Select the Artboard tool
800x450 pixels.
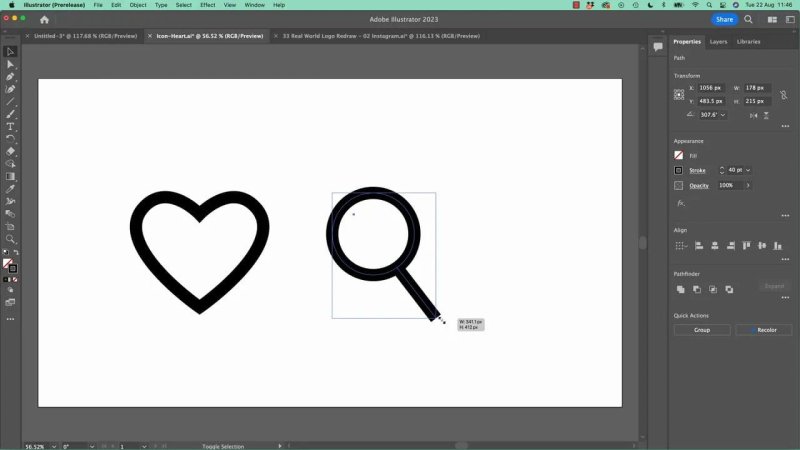10,227
